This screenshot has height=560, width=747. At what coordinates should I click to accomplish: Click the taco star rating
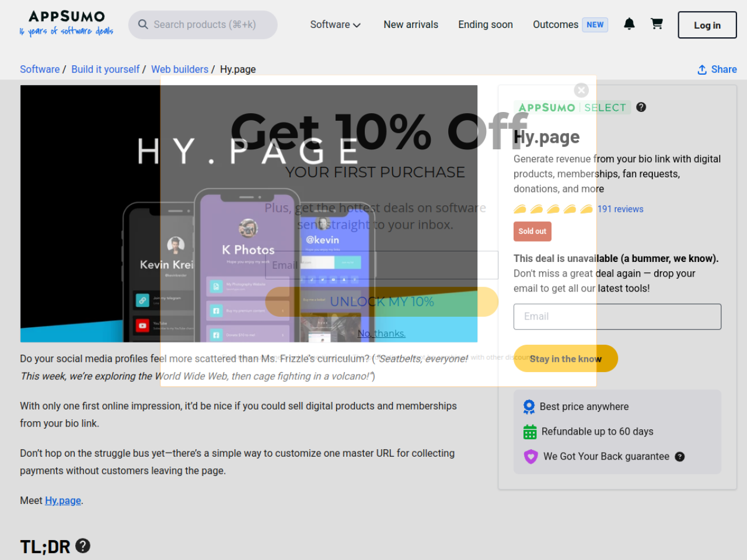pyautogui.click(x=553, y=209)
